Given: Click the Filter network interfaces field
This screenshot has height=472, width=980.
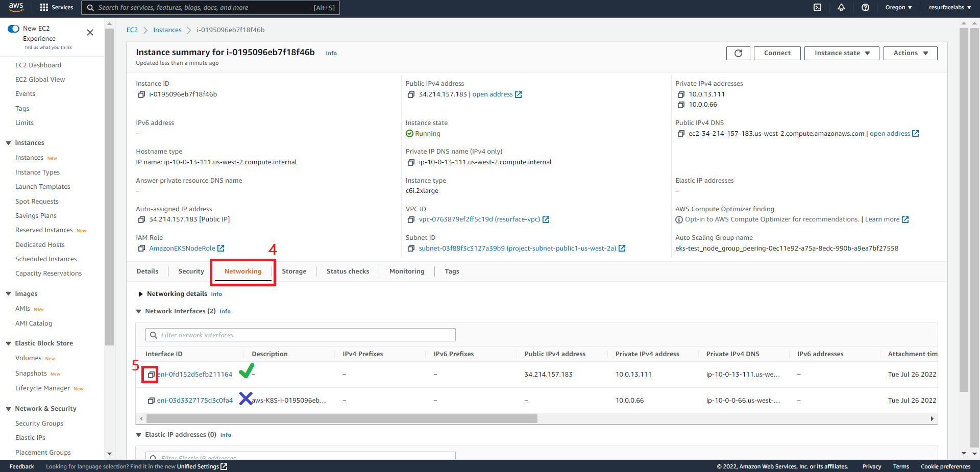Looking at the screenshot, I should 301,335.
